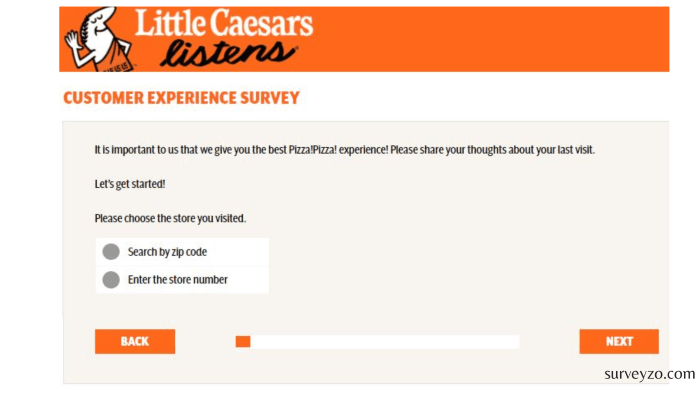This screenshot has height=394, width=700.
Task: Click the blank orange header banner area
Action: pyautogui.click(x=491, y=39)
